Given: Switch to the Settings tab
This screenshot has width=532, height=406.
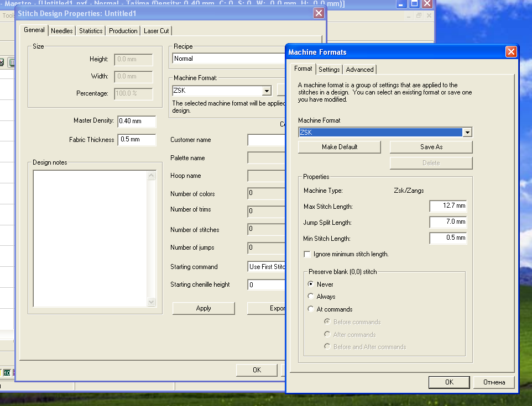Looking at the screenshot, I should (329, 70).
